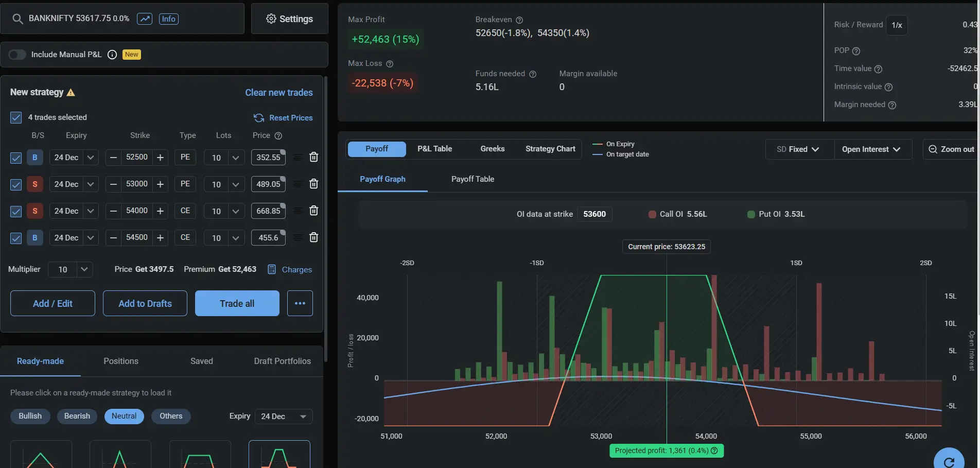Click the Breakeven help icon
Viewport: 980px width, 468px height.
click(x=519, y=20)
